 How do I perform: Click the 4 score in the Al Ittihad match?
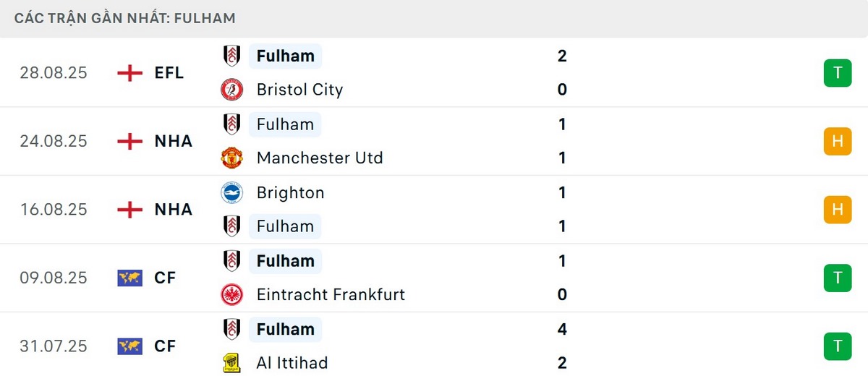563,329
